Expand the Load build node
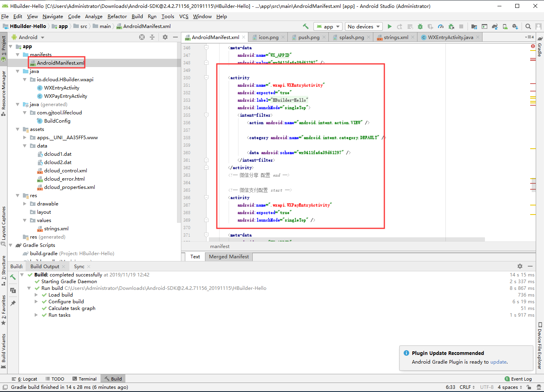Screen dimensions: 544x392 (x=36, y=295)
